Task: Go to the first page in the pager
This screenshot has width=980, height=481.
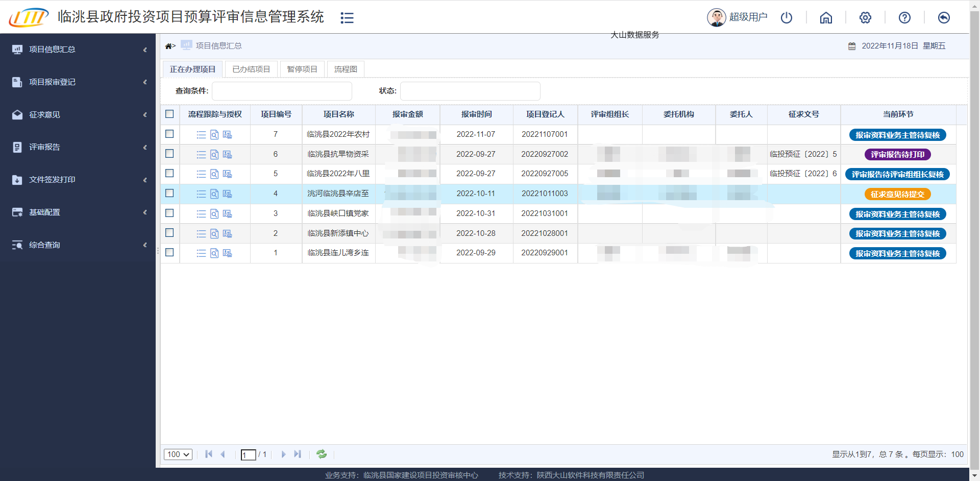Action: click(x=208, y=454)
